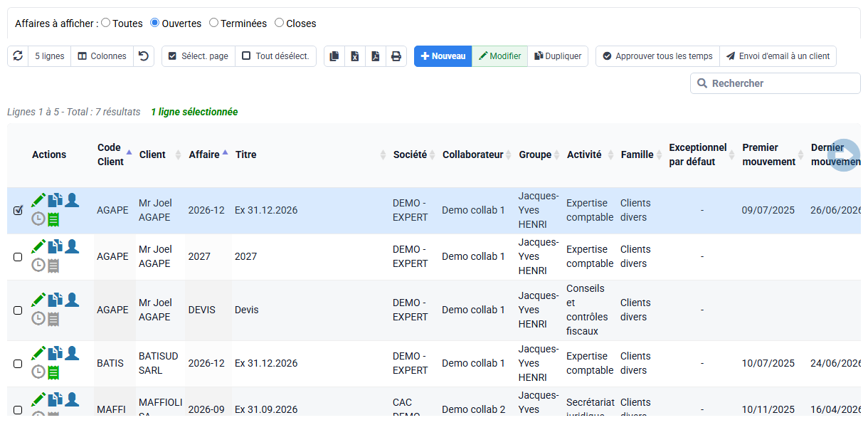Screen dimensions: 868x430
Task: Open the green receipt icon in BATISUD row
Action: tap(53, 372)
